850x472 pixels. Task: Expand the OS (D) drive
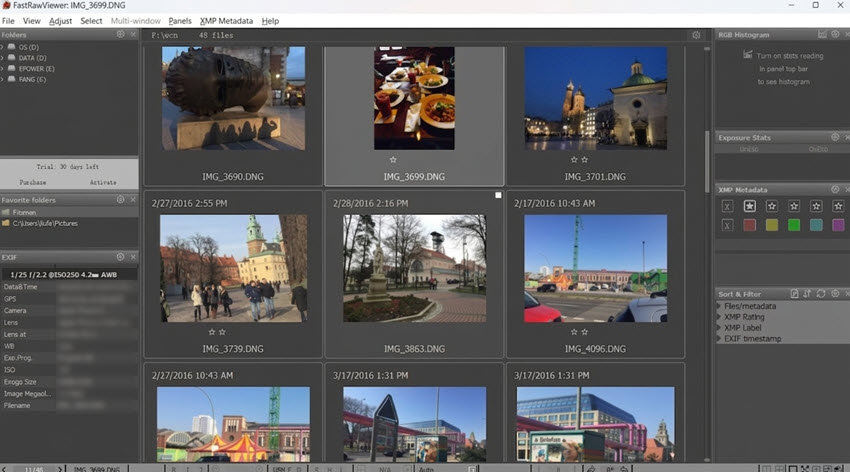click(2, 47)
